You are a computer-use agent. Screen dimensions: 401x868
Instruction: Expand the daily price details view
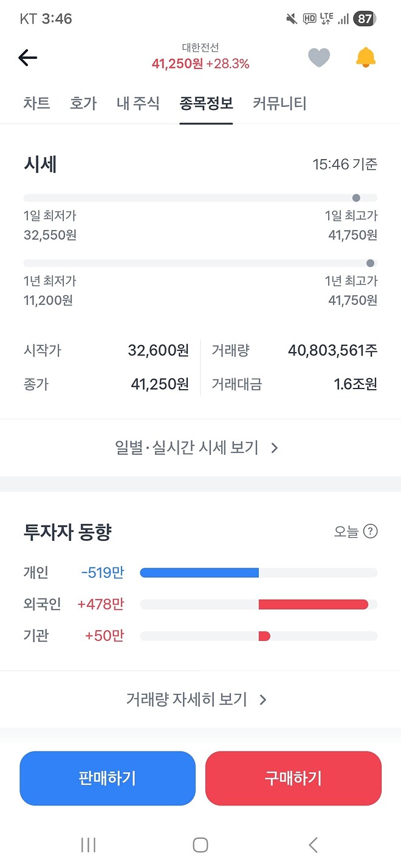[x=200, y=447]
